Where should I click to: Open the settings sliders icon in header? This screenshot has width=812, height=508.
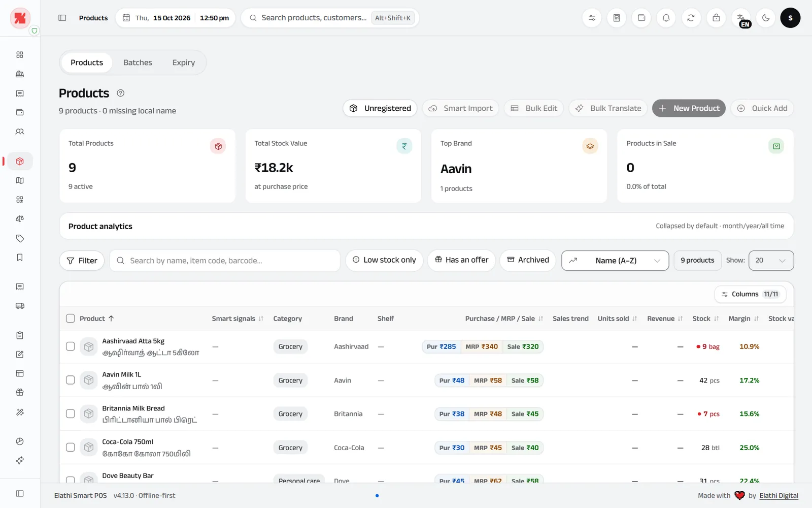click(x=592, y=18)
